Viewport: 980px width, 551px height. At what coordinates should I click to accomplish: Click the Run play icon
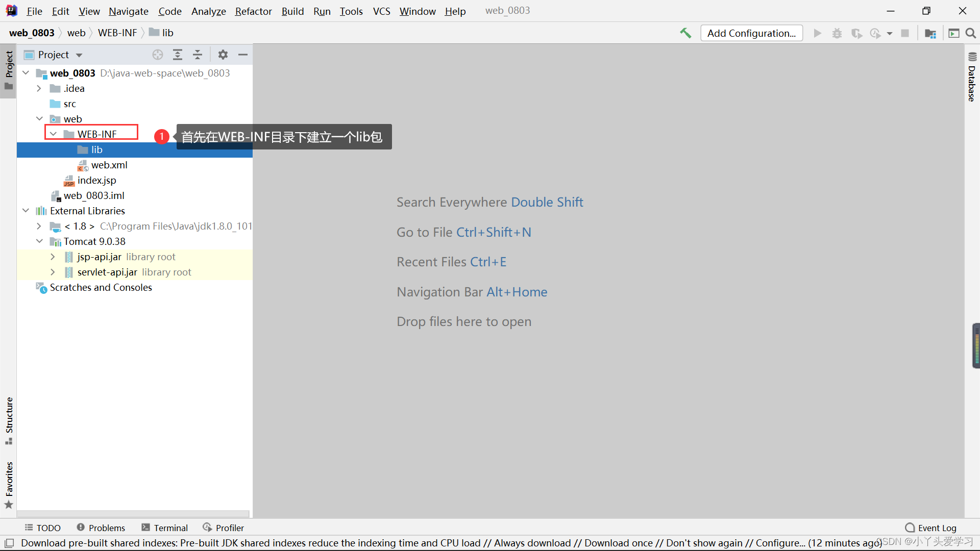click(817, 33)
